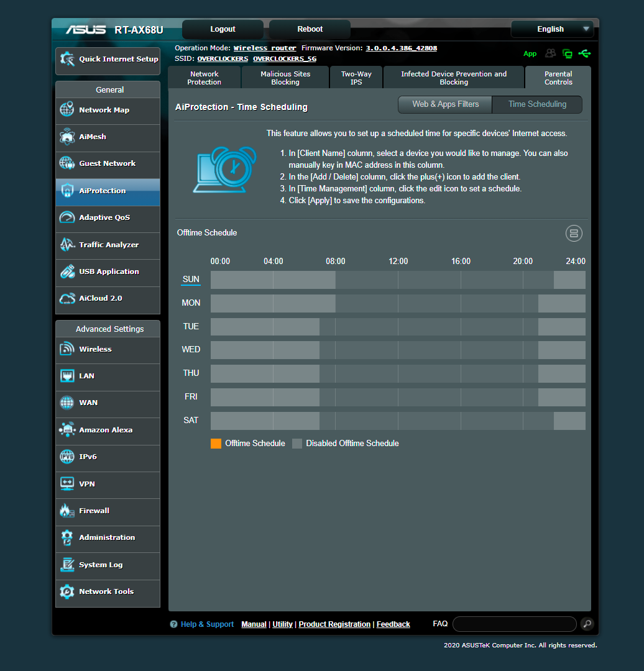Open Wireless advanced settings

coord(108,350)
